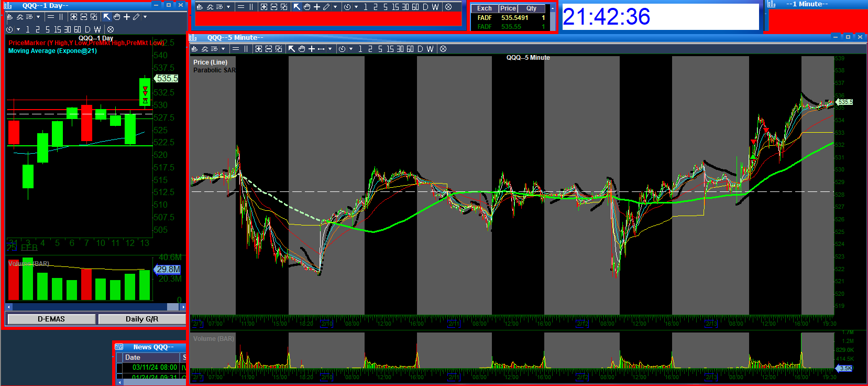Zoom out on the QQQ 5 Minute chart
This screenshot has height=386, width=868.
coord(269,49)
